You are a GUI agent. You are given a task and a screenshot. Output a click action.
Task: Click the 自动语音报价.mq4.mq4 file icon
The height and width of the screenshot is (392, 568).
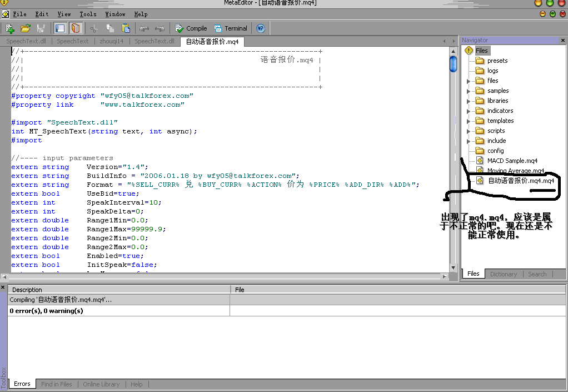(480, 180)
